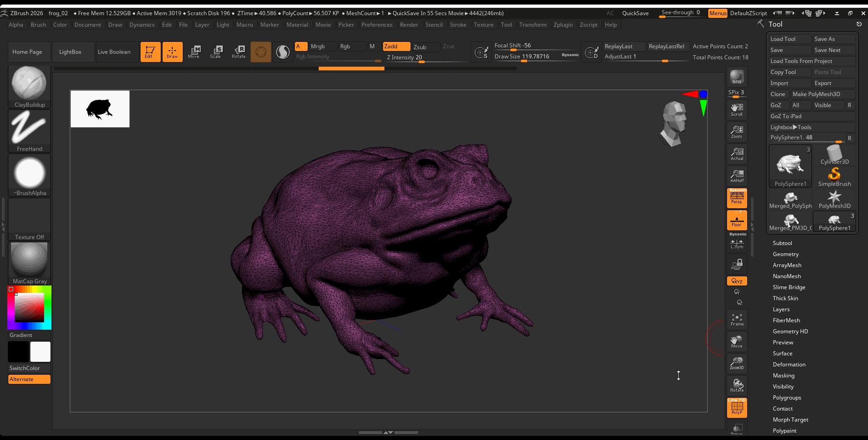The width and height of the screenshot is (868, 440).
Task: Click the BPR render button
Action: point(737,77)
